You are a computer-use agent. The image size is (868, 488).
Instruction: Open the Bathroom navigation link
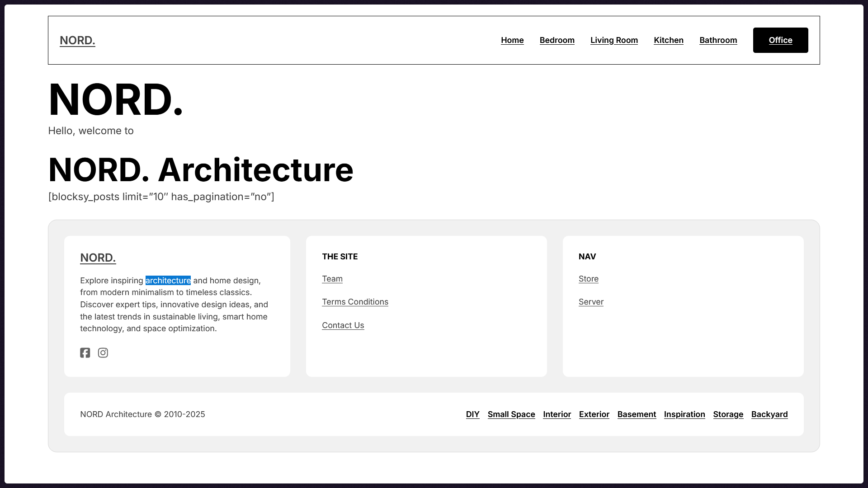(x=718, y=40)
